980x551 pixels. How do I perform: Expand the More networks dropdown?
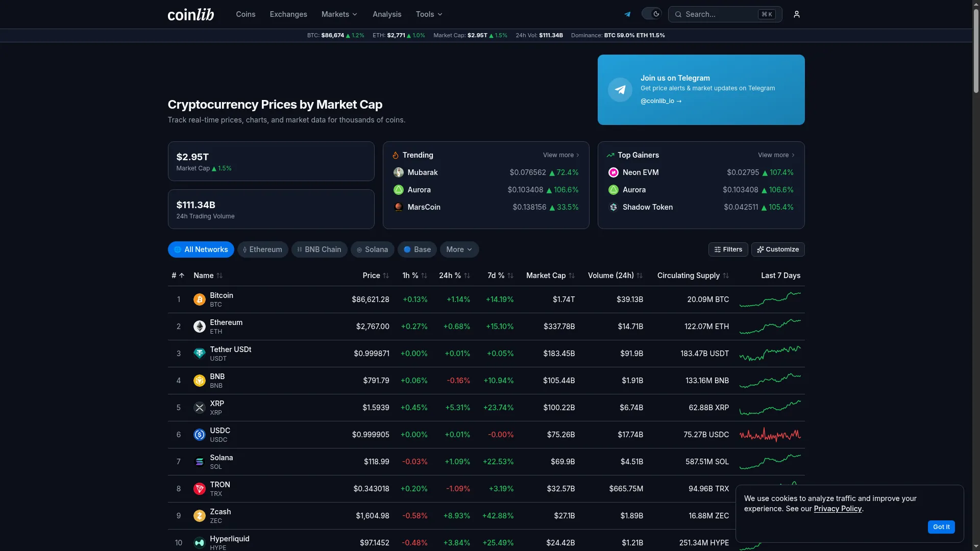coord(459,249)
